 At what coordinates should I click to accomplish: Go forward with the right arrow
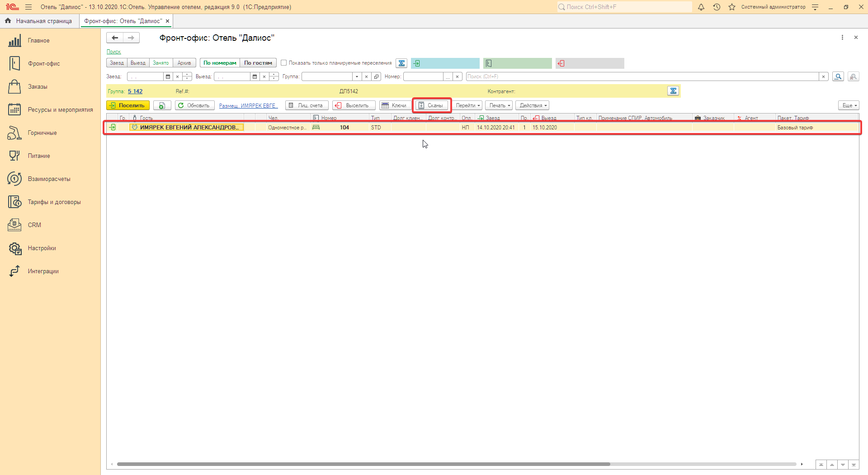pyautogui.click(x=131, y=38)
